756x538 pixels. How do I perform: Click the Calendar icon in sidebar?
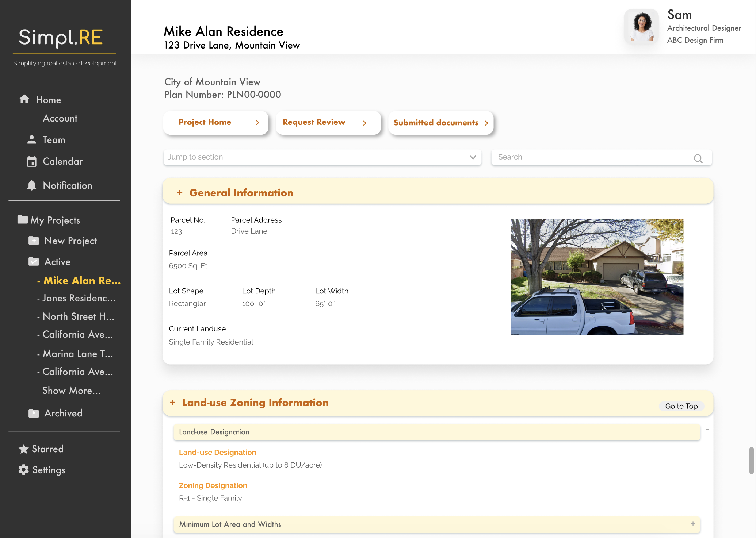pos(32,161)
